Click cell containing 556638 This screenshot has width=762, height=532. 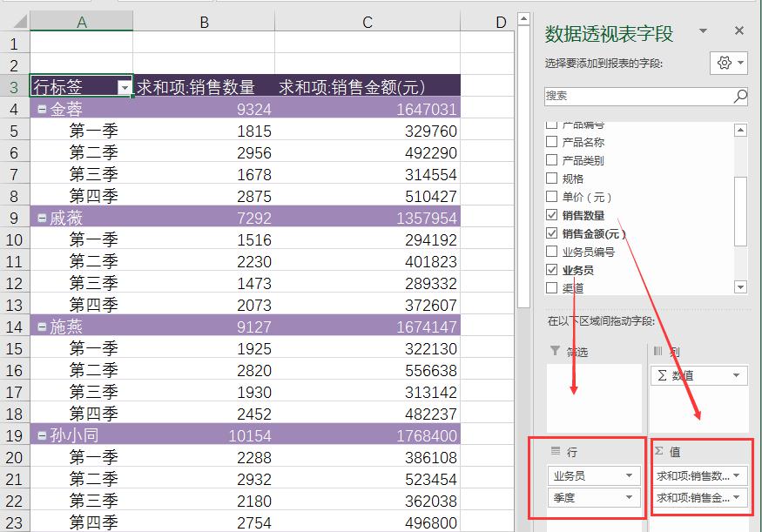tap(368, 371)
